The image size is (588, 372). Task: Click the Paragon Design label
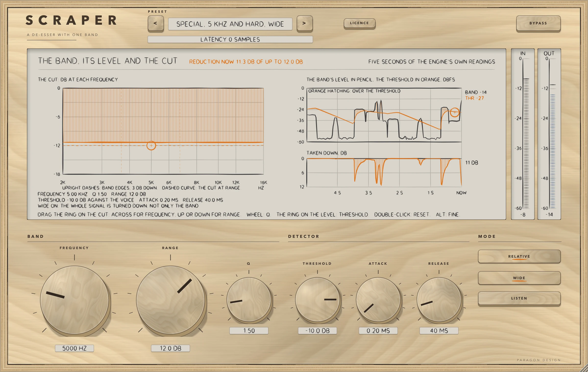click(x=539, y=360)
